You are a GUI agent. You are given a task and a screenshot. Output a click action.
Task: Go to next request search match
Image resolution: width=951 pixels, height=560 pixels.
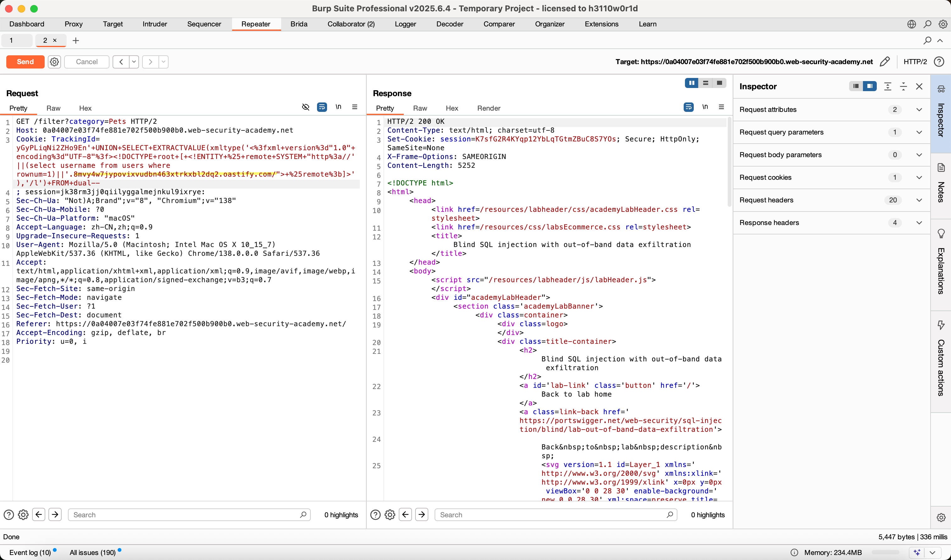coord(55,514)
